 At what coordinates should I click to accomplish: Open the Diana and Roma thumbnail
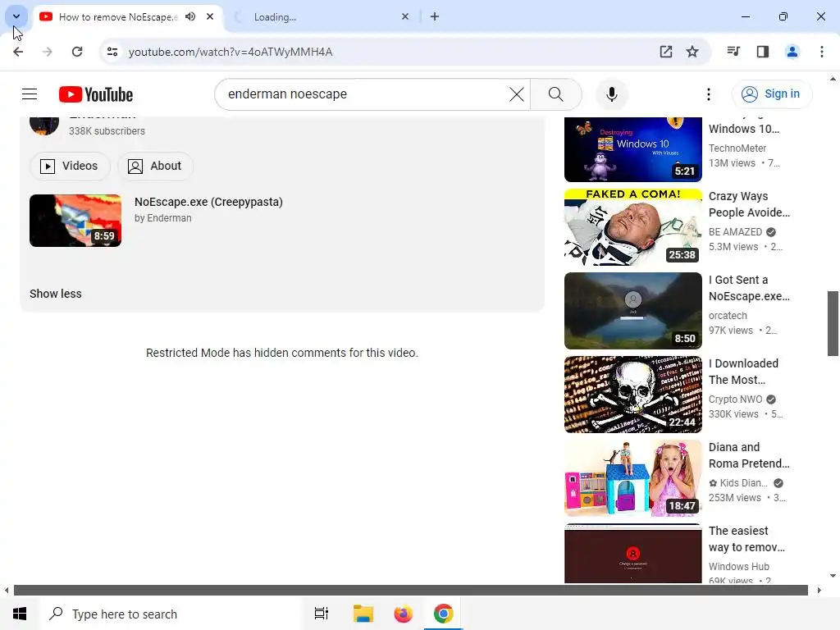632,478
